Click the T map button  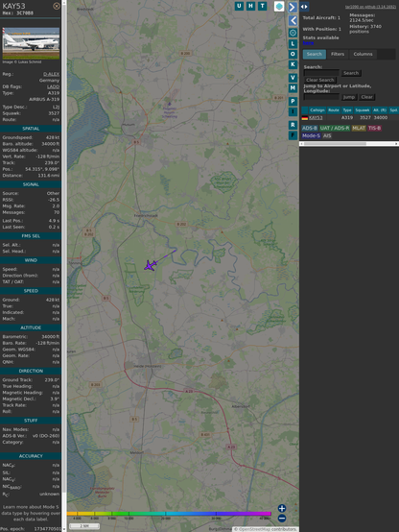pos(263,6)
